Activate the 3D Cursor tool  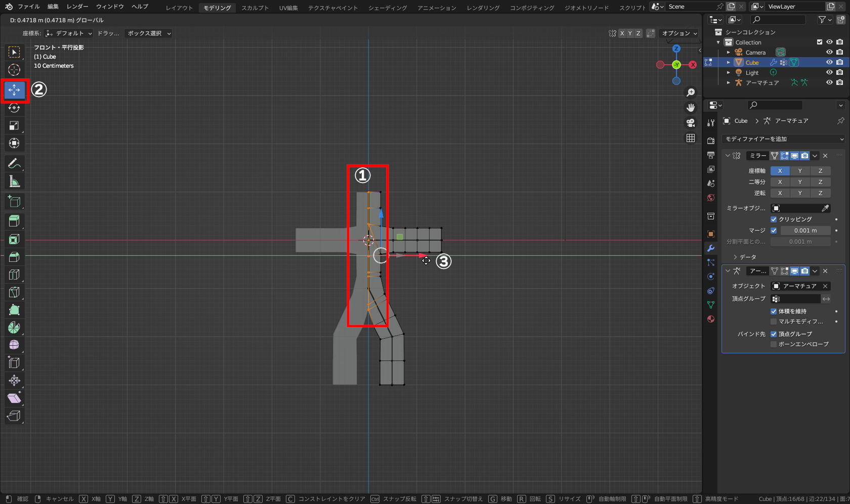[14, 70]
